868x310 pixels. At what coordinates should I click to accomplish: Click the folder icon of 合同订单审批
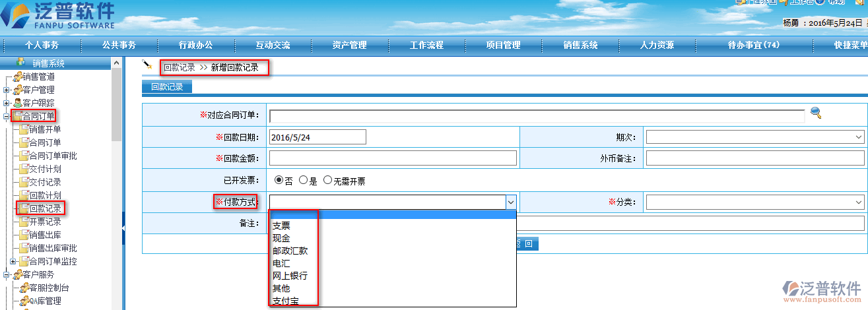coord(24,156)
